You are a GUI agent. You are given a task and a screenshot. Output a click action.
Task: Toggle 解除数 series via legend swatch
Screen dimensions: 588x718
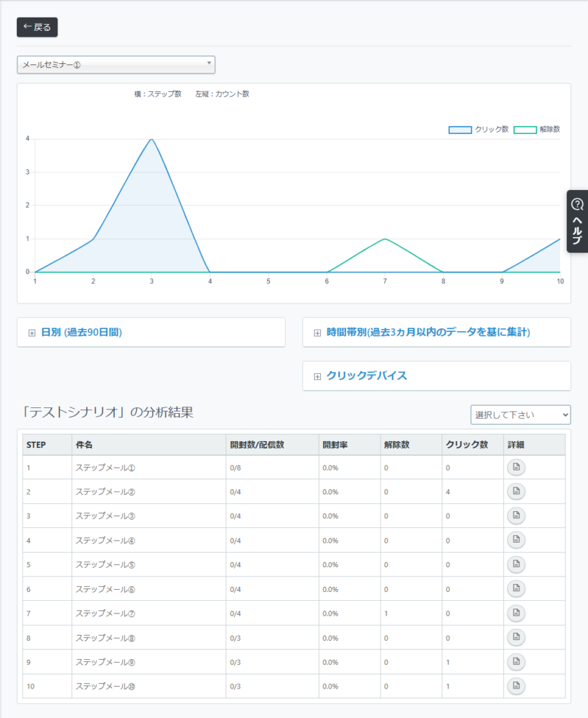(x=525, y=130)
